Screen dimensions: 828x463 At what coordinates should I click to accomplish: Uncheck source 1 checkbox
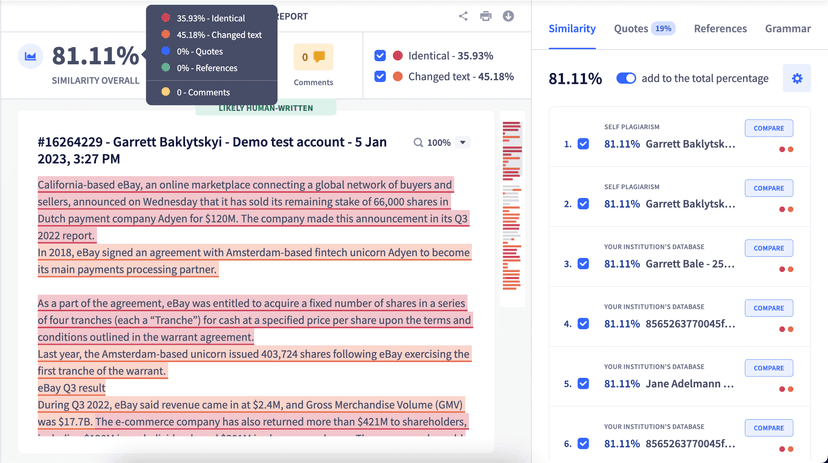pyautogui.click(x=583, y=144)
